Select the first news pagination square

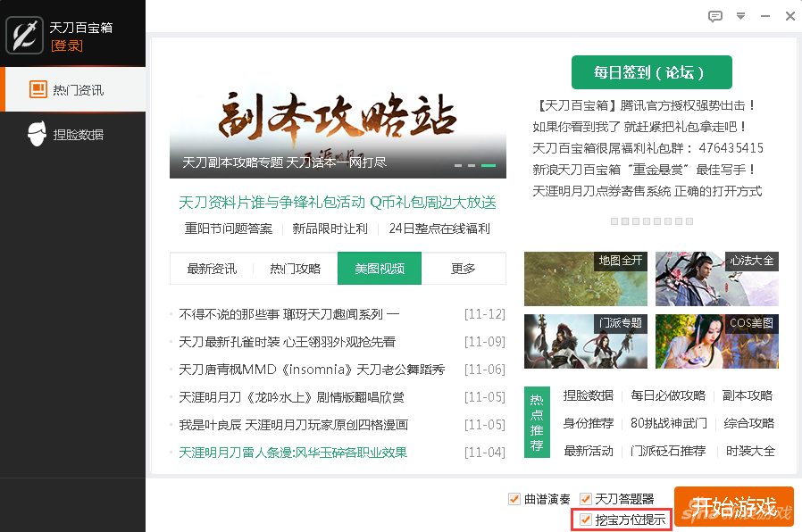coord(614,221)
